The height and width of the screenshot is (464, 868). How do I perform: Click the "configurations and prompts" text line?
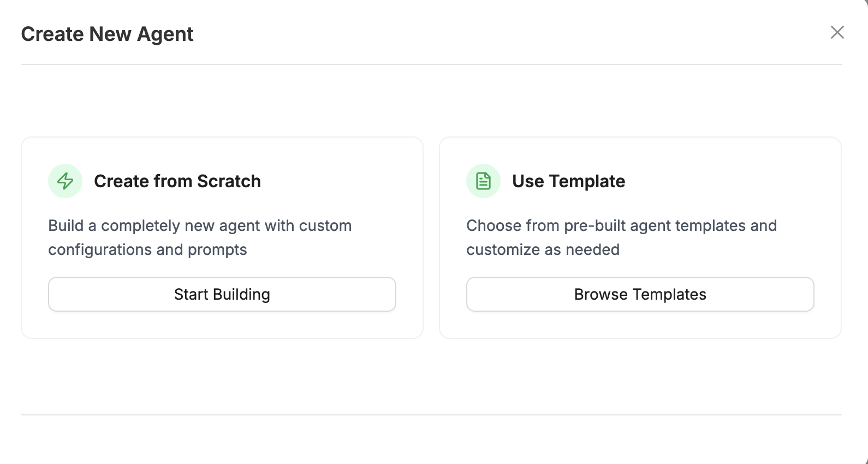click(147, 249)
